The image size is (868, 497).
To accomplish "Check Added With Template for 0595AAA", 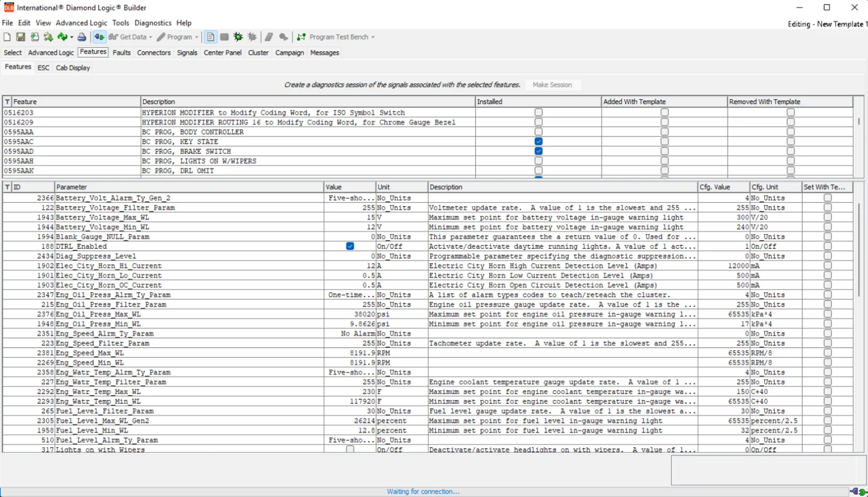I will point(665,132).
